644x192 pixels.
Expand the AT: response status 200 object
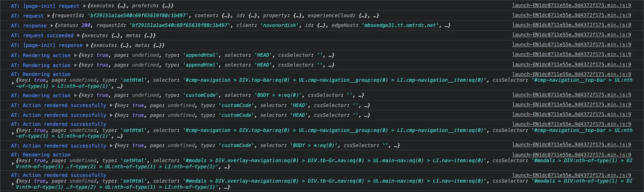click(x=52, y=25)
